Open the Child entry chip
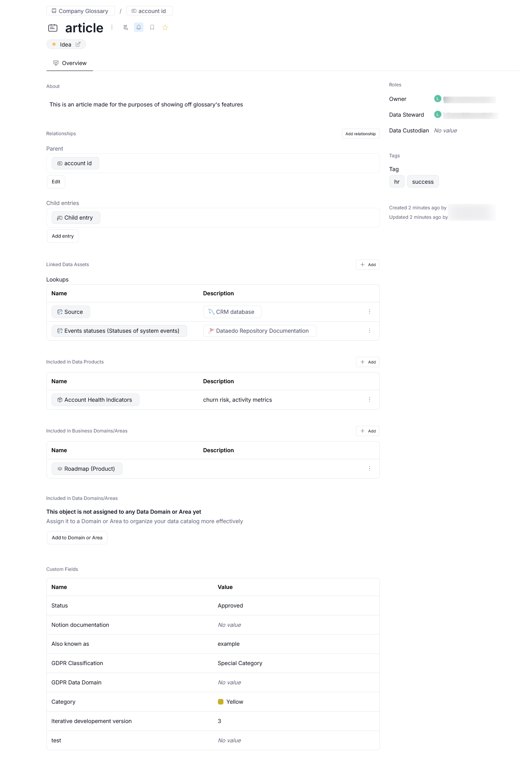This screenshot has width=532, height=766. click(76, 218)
